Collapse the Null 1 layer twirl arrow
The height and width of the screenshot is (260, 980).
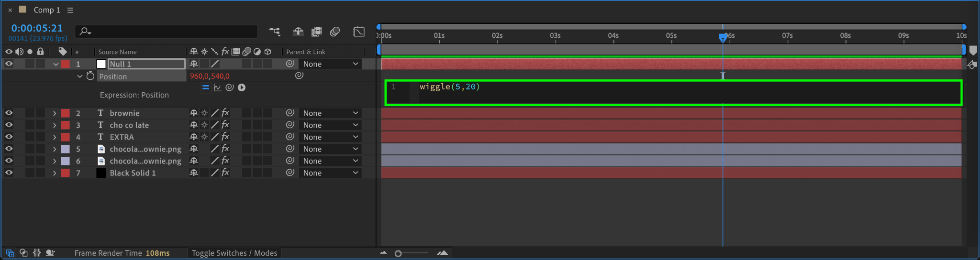click(x=56, y=64)
